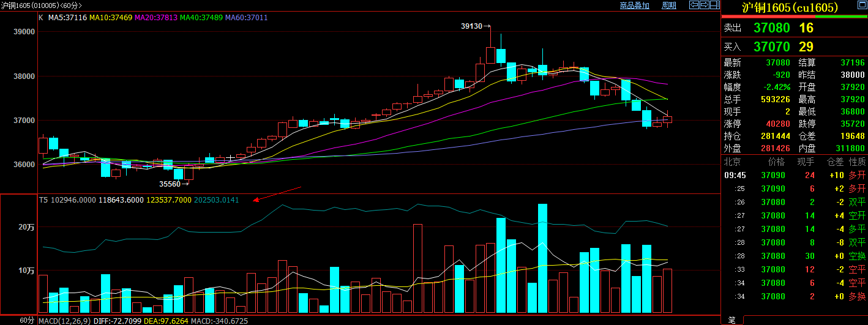Open the 周期 period menu
This screenshot has height=325, width=868.
(669, 6)
